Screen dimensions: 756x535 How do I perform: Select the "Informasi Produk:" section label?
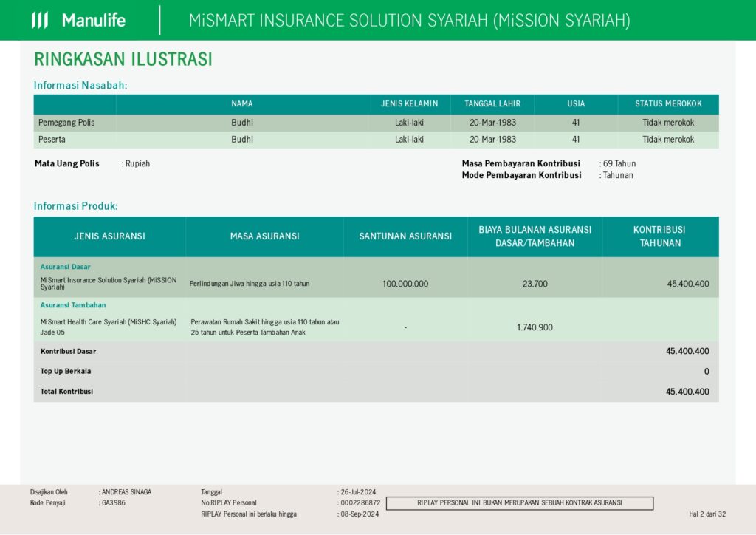click(x=76, y=206)
